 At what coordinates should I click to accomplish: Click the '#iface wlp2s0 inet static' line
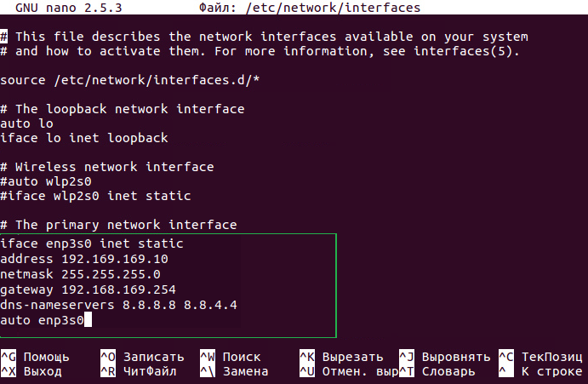95,196
